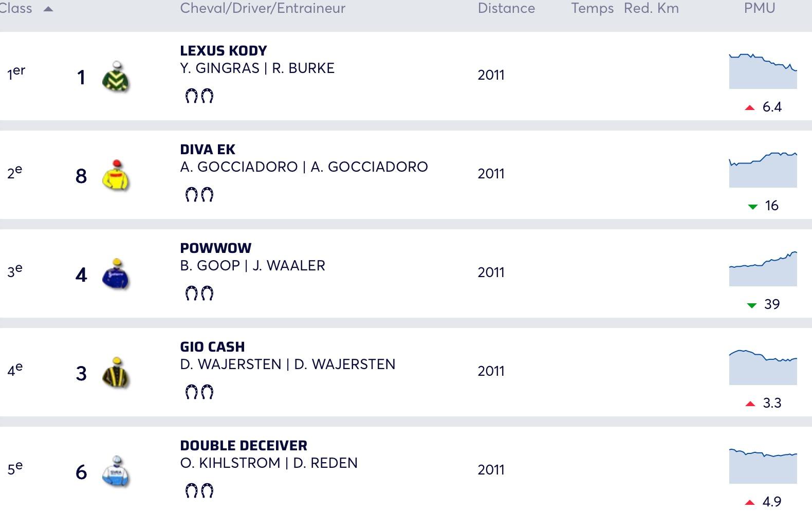Click Lexus Kody's green jockey silk icon
The width and height of the screenshot is (812, 511).
pos(116,77)
